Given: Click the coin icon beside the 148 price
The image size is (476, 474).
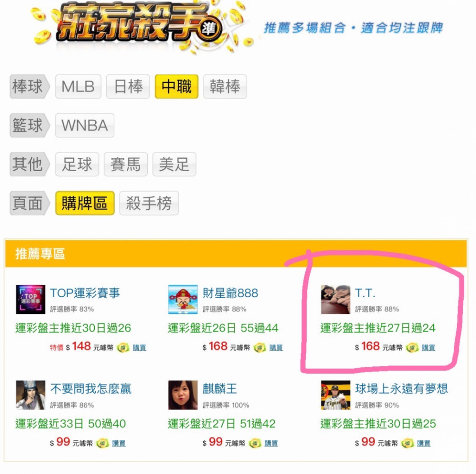Looking at the screenshot, I should point(123,347).
